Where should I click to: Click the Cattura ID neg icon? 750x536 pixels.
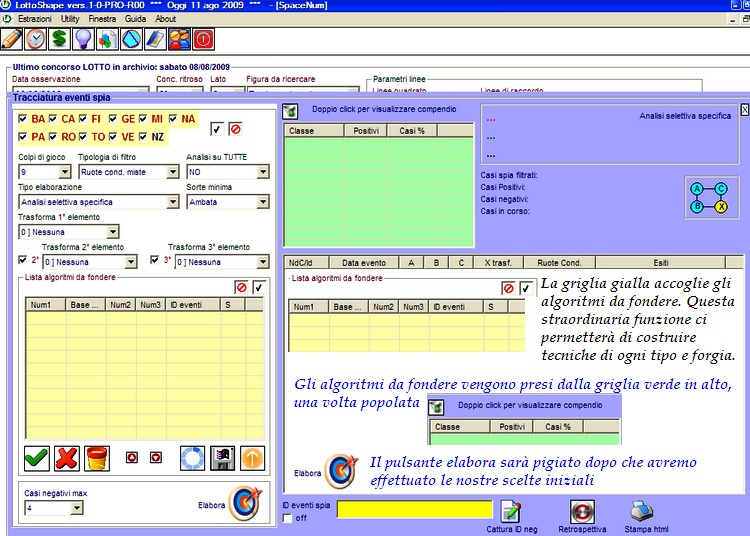click(x=511, y=512)
